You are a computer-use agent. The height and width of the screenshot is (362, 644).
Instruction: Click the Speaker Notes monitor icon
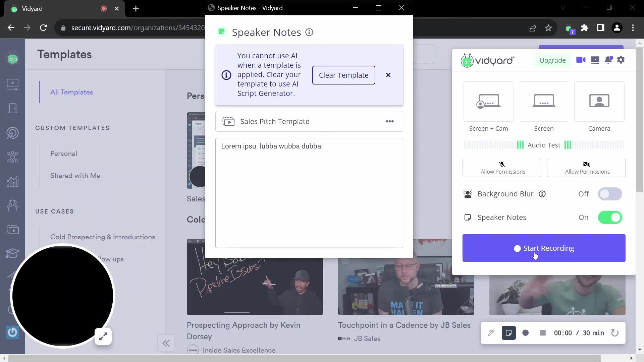[468, 217]
